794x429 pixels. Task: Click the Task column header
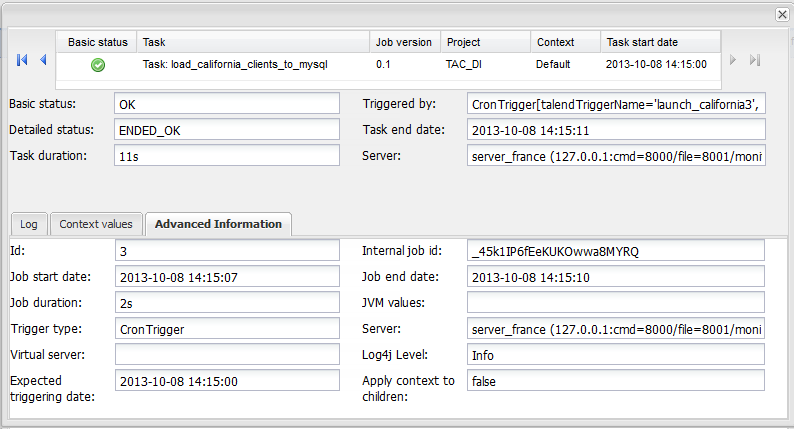252,42
